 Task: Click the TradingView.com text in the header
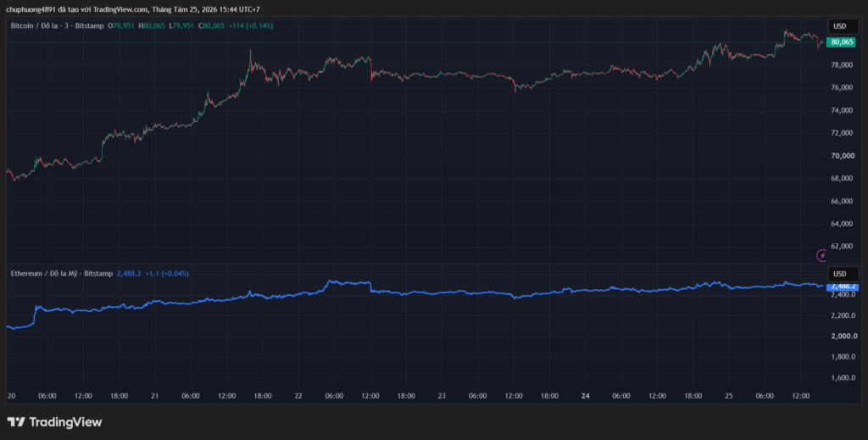tap(120, 9)
